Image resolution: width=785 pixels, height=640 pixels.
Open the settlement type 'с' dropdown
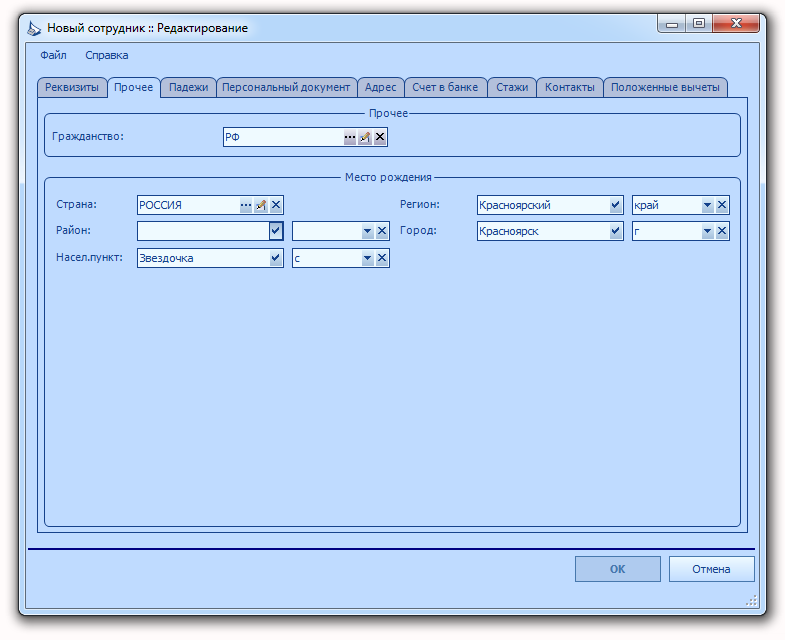[x=367, y=258]
